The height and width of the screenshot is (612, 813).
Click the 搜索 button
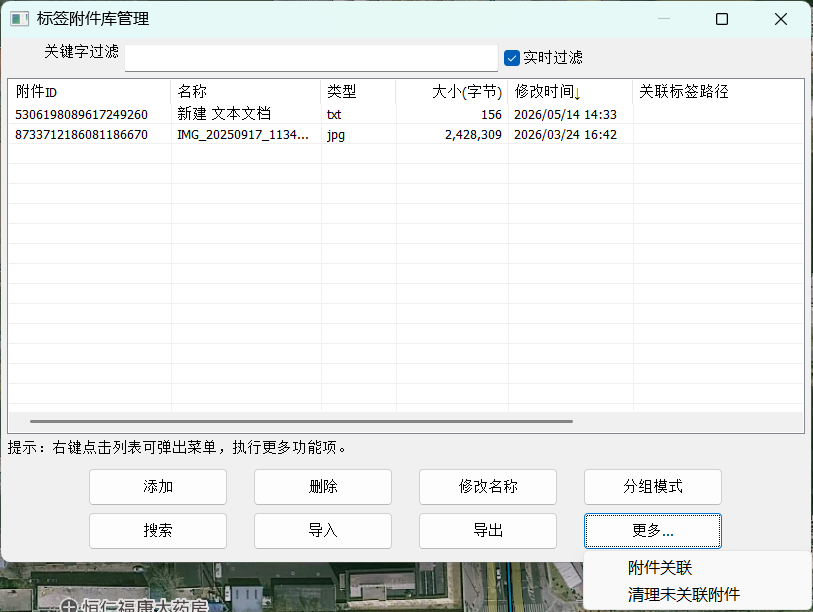pos(158,531)
